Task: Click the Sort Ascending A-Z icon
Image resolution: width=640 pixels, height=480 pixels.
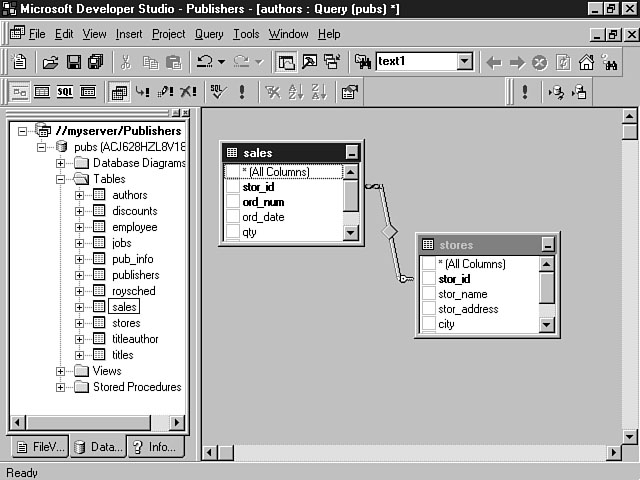Action: tap(296, 92)
